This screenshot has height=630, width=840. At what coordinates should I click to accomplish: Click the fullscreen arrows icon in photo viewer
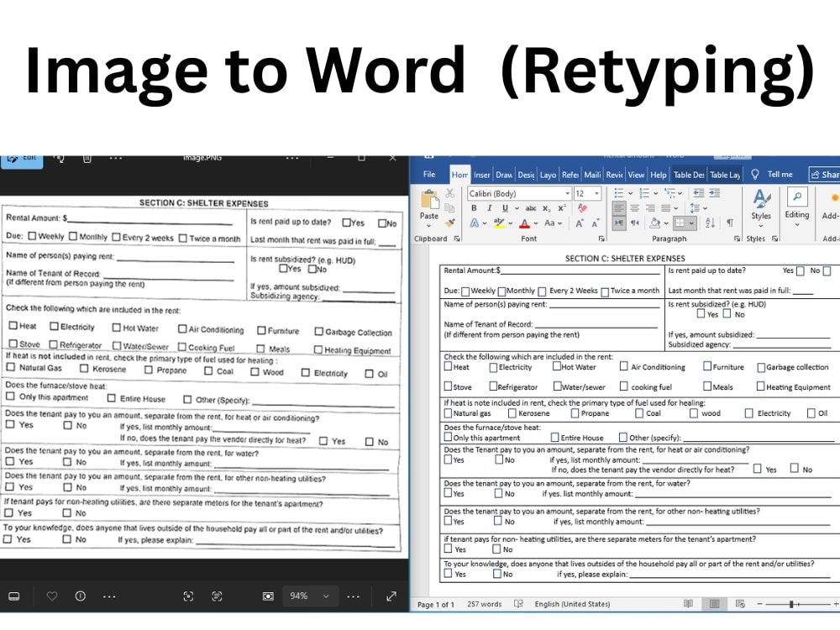point(391,596)
